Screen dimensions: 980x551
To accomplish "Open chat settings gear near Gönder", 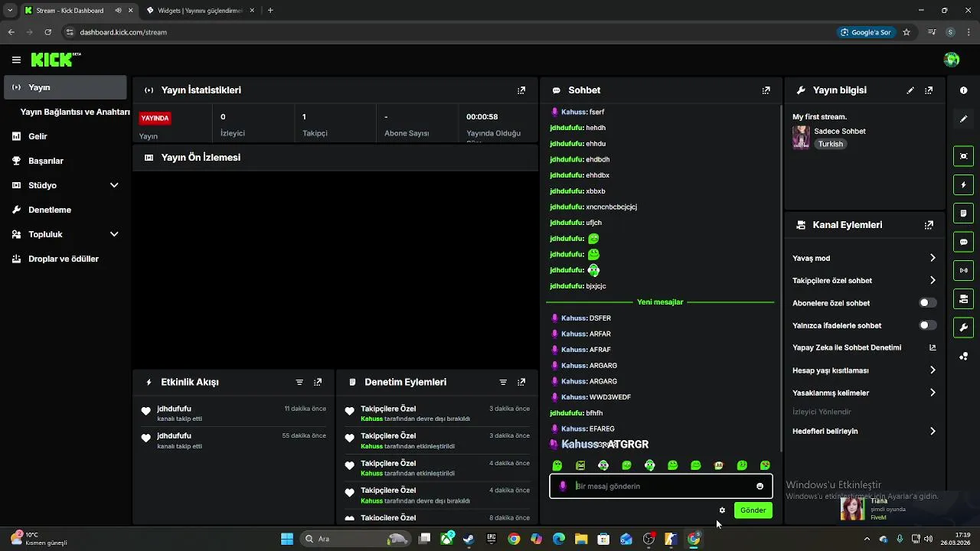I will tap(722, 510).
